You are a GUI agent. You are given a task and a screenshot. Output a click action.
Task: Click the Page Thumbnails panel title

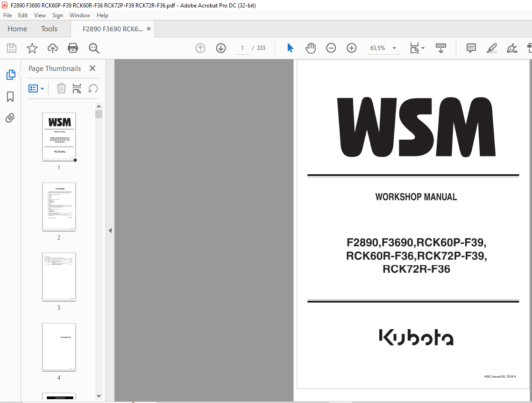coord(55,69)
